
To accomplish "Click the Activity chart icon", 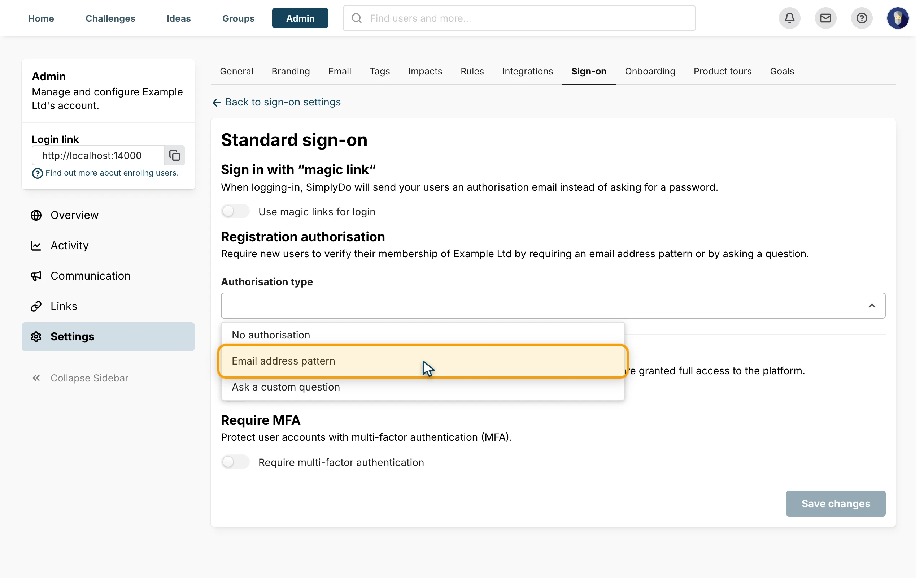I will (36, 245).
